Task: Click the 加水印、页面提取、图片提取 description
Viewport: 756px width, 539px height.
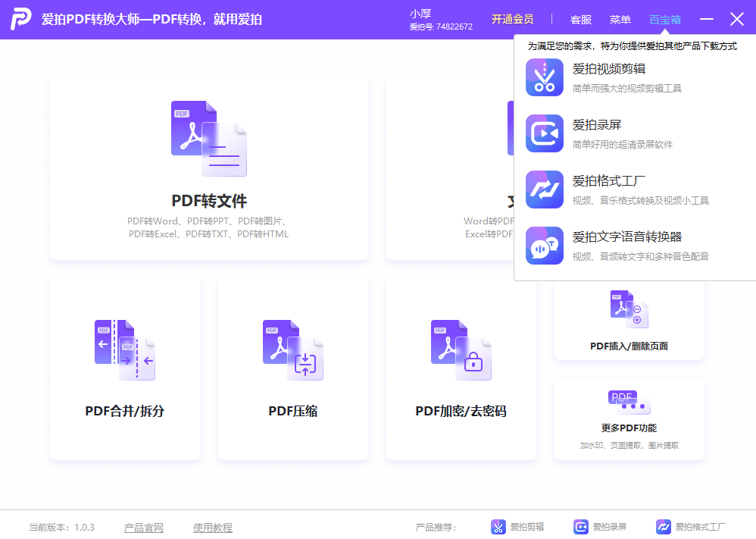Action: point(629,446)
